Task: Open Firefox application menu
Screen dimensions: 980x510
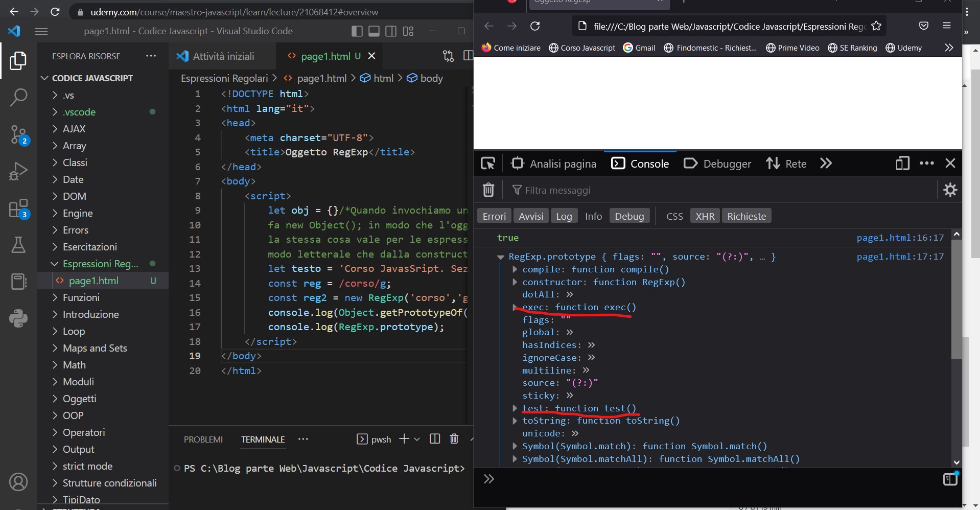Action: [x=947, y=26]
